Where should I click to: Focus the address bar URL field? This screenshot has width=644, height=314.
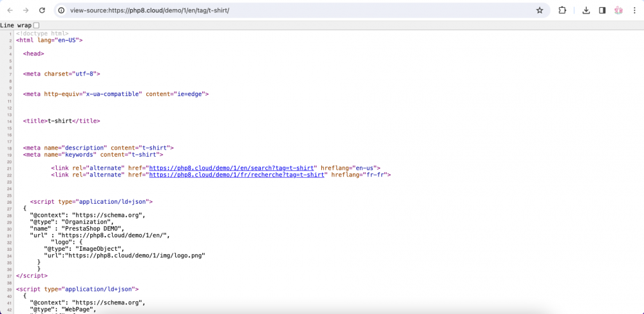click(x=302, y=10)
